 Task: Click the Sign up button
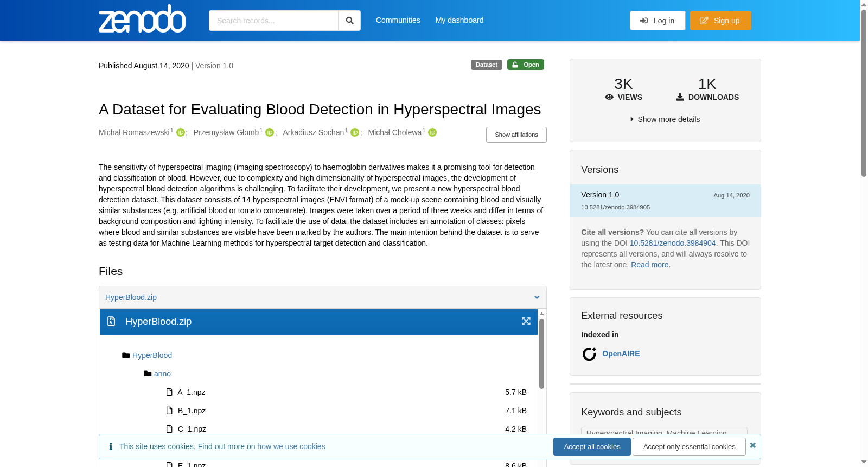click(x=720, y=21)
